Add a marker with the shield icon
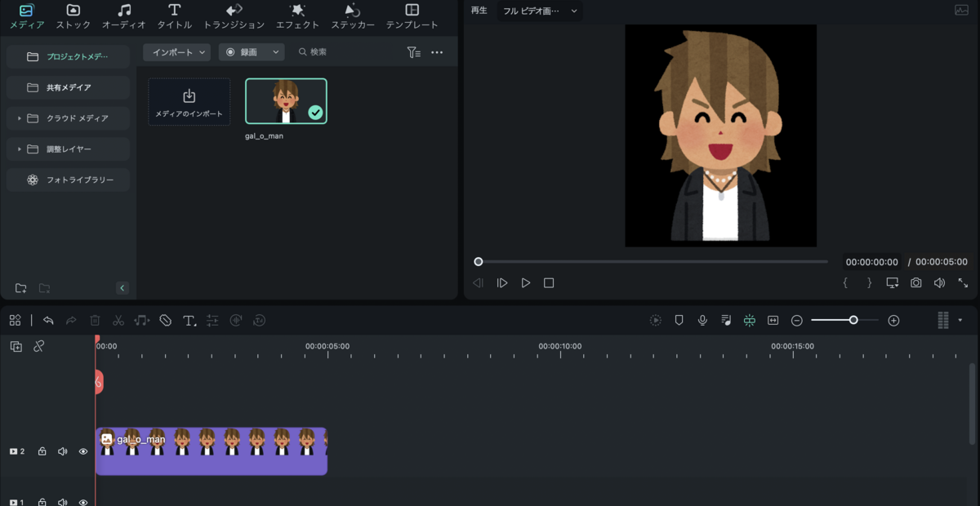Viewport: 980px width, 506px height. (679, 321)
